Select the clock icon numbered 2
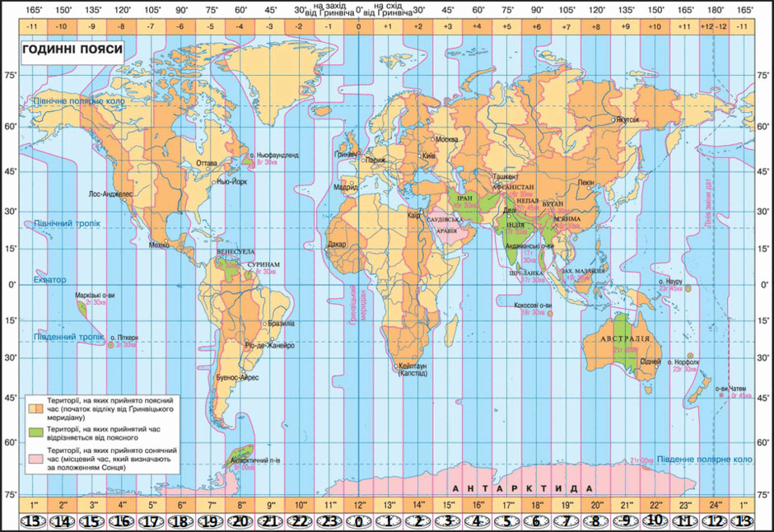The height and width of the screenshot is (532, 774). pyautogui.click(x=418, y=521)
